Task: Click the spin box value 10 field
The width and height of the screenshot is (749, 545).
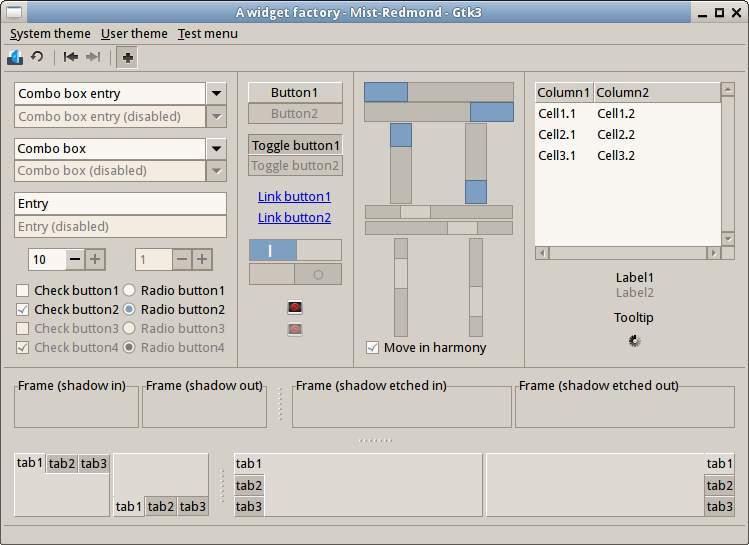Action: click(47, 259)
